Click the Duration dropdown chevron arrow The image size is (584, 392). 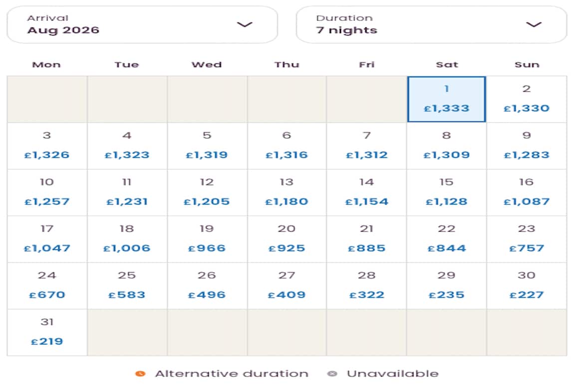tap(534, 24)
